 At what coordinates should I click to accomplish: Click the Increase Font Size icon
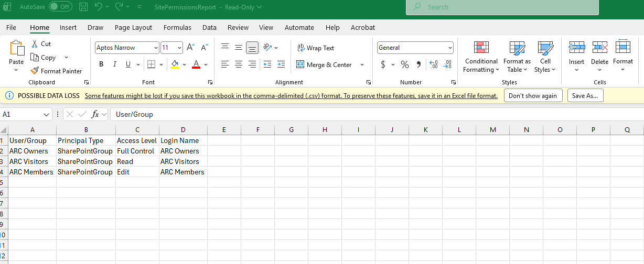point(190,48)
